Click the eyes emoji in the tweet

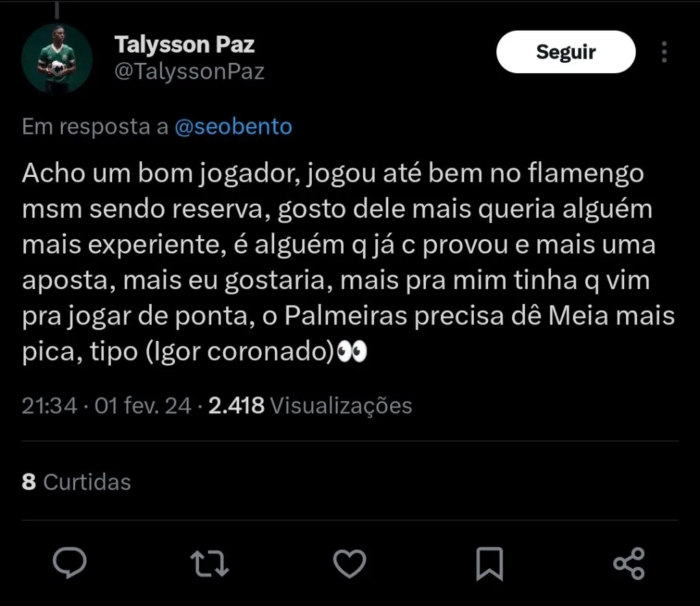pos(353,350)
